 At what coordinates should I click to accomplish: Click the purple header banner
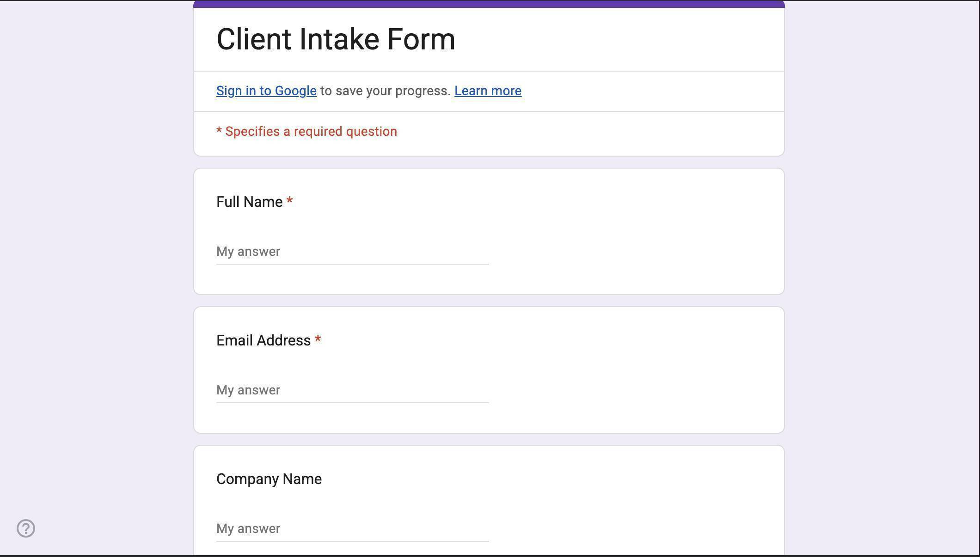[489, 3]
